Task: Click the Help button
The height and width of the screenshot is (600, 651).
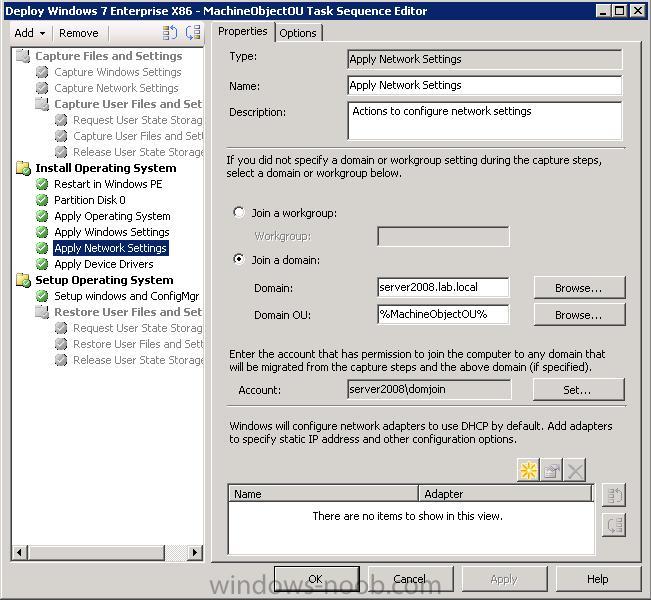Action: [x=598, y=579]
